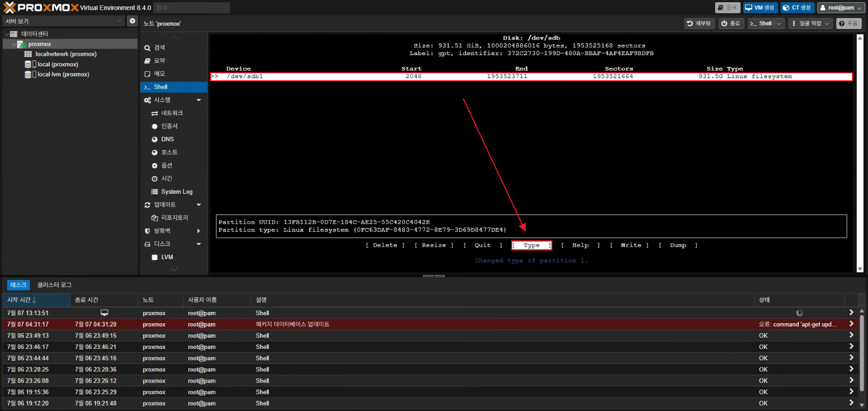Open 요약 summary menu item
This screenshot has height=411, width=868.
pyautogui.click(x=174, y=60)
